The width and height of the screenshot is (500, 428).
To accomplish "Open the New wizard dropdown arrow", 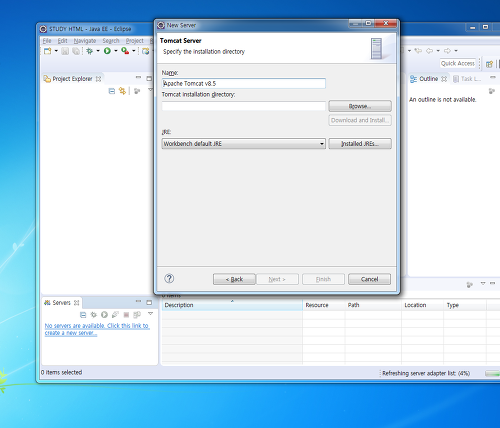I will pyautogui.click(x=56, y=51).
